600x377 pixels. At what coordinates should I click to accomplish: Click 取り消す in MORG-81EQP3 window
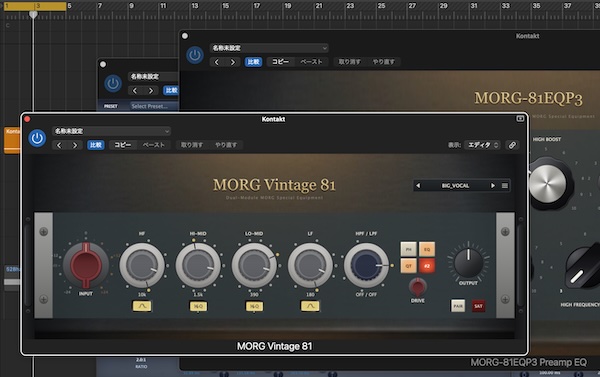(349, 62)
